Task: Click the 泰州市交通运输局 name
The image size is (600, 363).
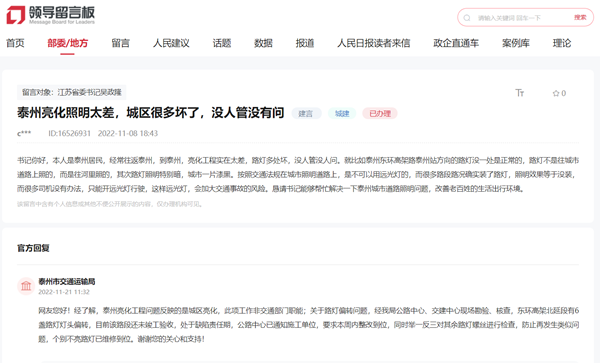Action: click(x=67, y=282)
